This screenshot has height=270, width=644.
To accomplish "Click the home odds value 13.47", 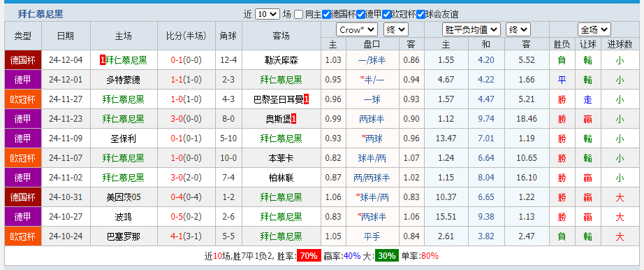I will (x=446, y=138).
